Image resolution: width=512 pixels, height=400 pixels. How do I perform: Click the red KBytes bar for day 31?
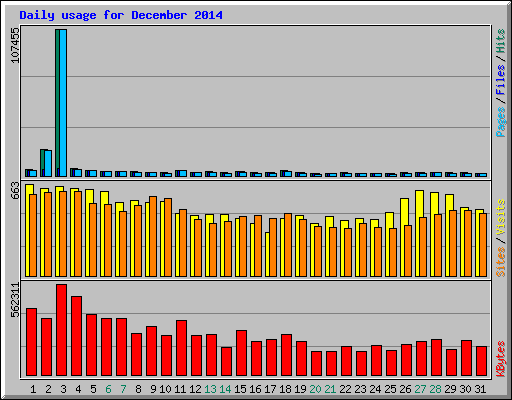(x=481, y=361)
